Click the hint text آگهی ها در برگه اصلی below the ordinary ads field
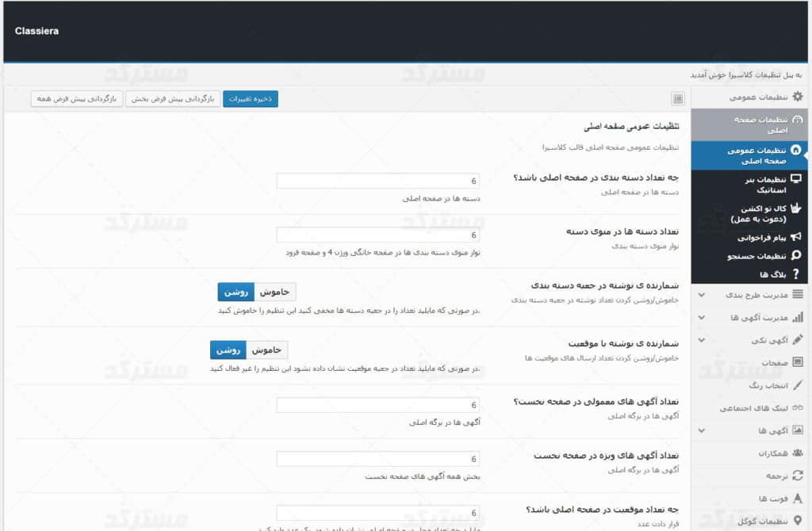 coord(445,422)
